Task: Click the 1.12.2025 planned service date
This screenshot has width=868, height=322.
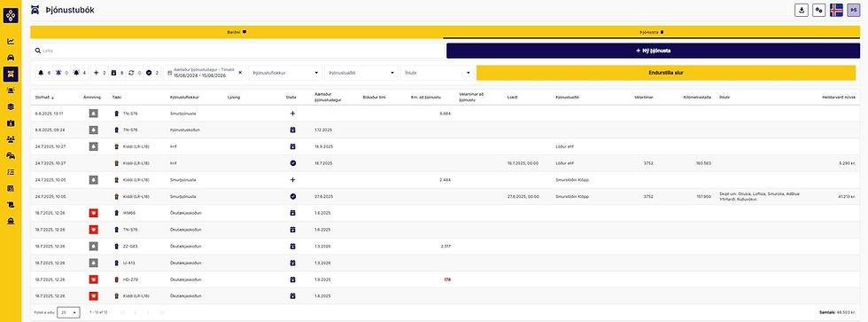Action: tap(323, 130)
